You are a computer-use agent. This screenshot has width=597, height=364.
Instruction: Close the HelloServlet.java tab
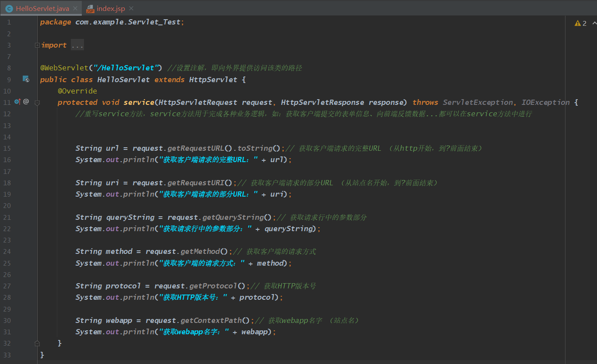click(x=75, y=8)
